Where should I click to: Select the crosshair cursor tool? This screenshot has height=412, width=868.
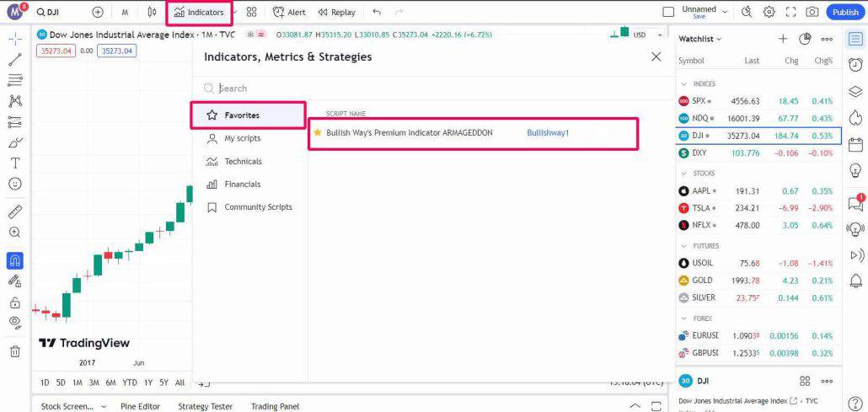15,38
